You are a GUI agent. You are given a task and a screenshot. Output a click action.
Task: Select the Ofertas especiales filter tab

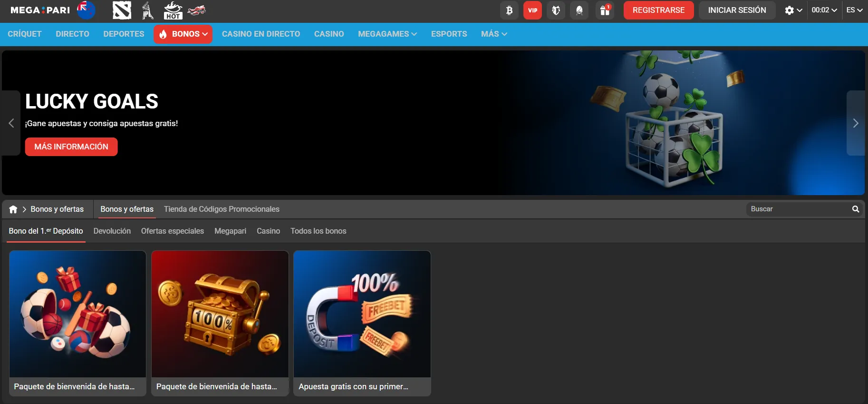pyautogui.click(x=173, y=231)
